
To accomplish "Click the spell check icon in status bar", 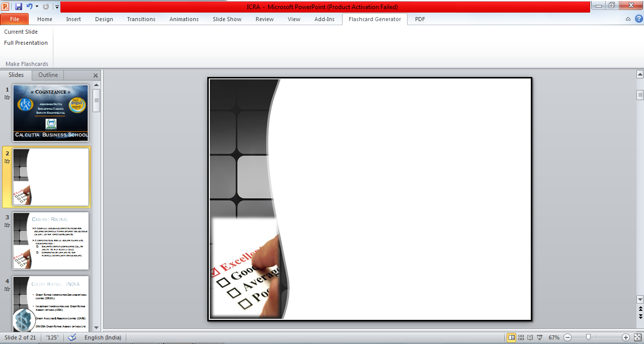I will point(72,337).
